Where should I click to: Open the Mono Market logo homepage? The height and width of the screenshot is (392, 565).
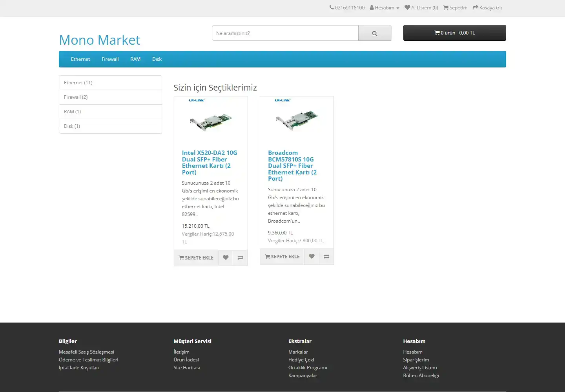click(x=99, y=40)
